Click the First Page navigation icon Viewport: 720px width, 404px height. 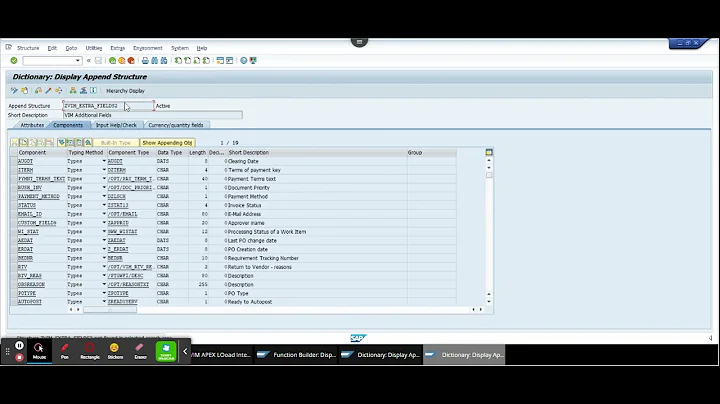click(x=178, y=61)
